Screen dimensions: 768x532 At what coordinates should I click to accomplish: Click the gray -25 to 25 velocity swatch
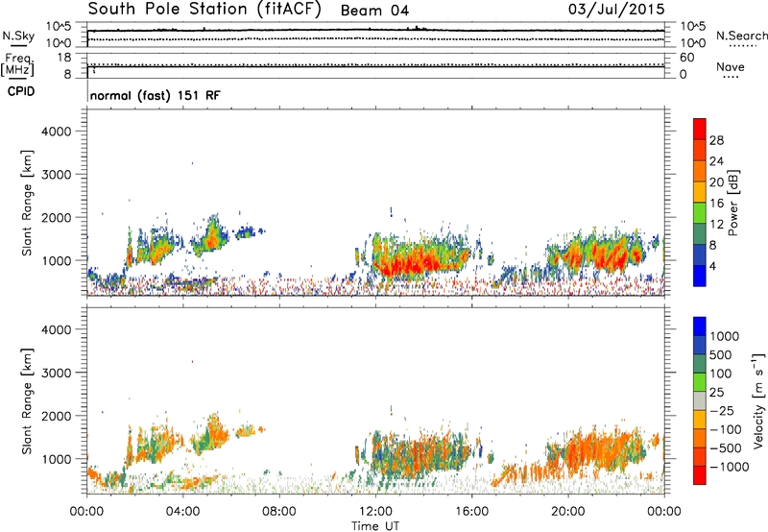pyautogui.click(x=700, y=401)
